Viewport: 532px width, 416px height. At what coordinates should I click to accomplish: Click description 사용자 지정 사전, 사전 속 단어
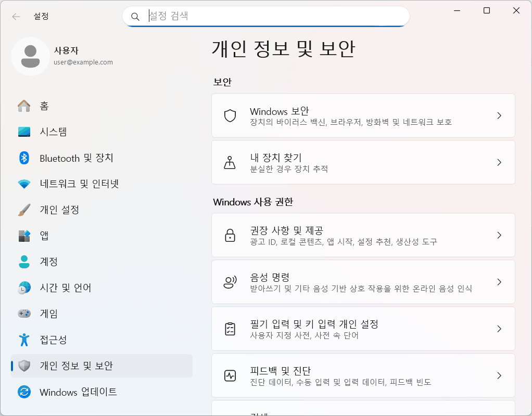(x=305, y=335)
